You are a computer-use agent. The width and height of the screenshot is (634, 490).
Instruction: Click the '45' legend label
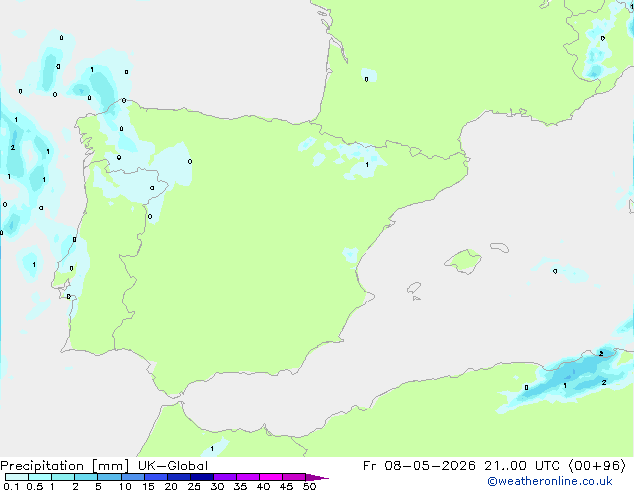(x=286, y=486)
